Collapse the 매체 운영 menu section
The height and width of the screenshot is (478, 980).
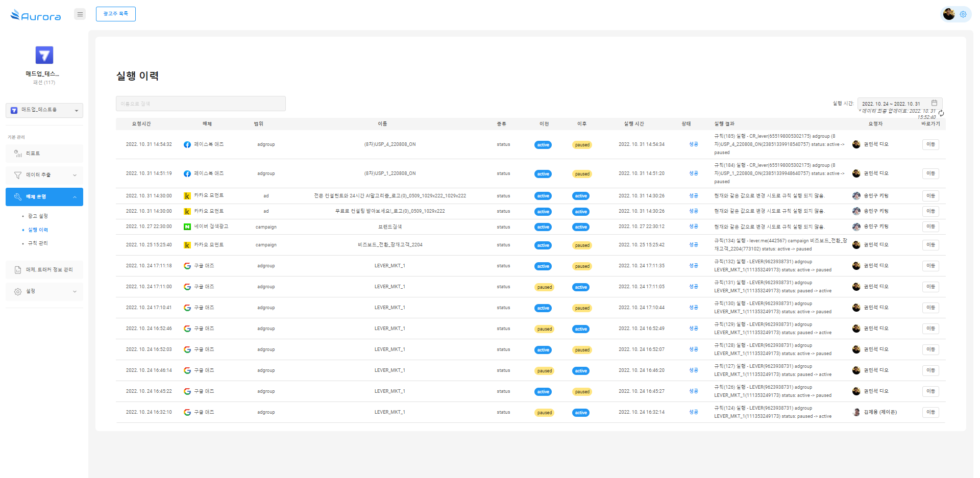pos(44,197)
